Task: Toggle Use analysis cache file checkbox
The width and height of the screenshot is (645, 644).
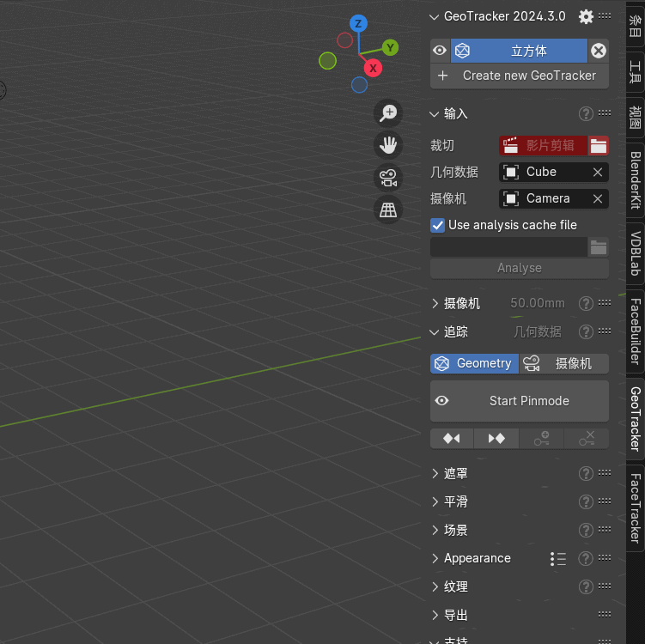Action: (438, 225)
